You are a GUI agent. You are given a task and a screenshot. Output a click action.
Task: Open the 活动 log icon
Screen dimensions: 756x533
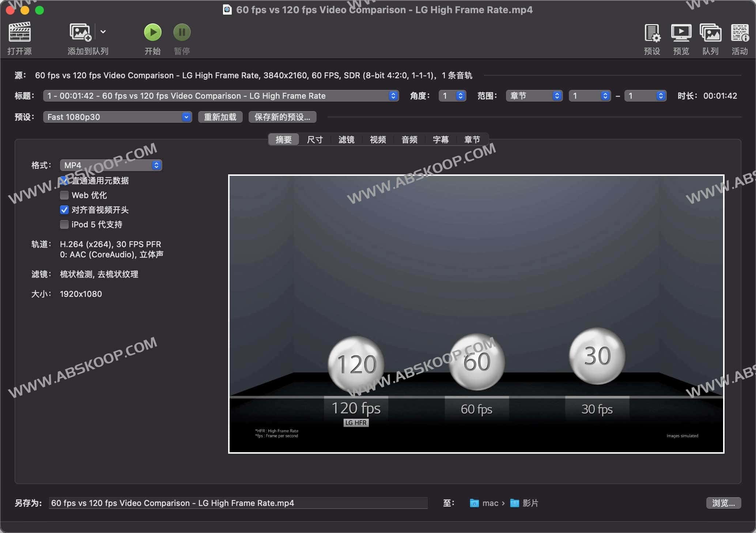coord(740,34)
